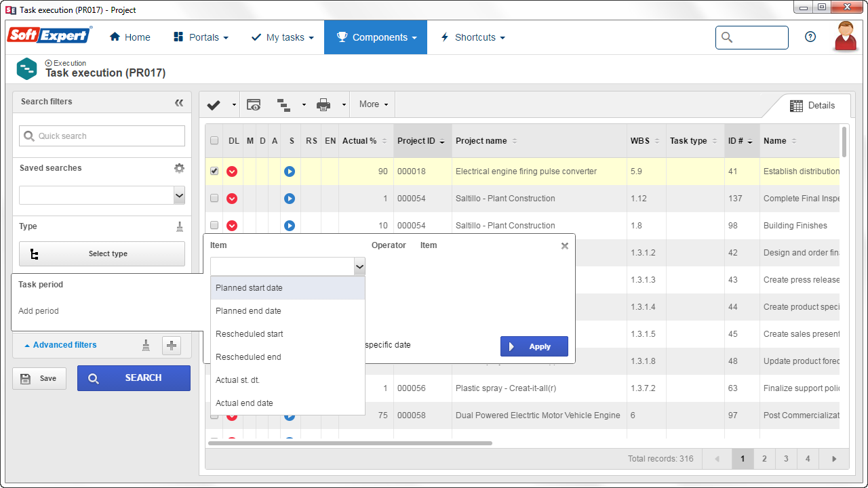Open the user avatar profile
Image resolution: width=868 pixels, height=488 pixels.
(846, 37)
